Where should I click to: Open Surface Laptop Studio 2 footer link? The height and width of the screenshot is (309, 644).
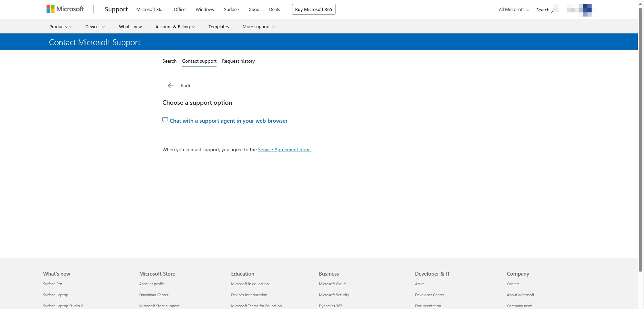pyautogui.click(x=63, y=306)
